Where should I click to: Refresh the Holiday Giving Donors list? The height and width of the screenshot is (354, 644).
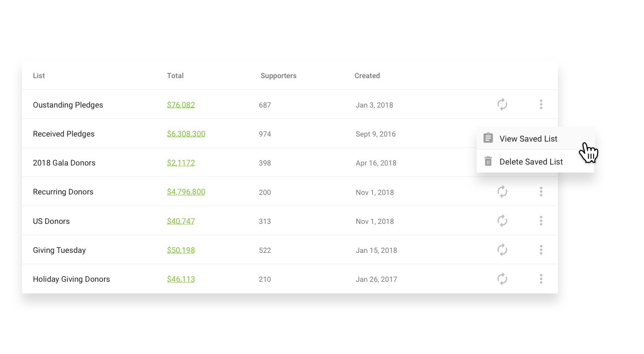(x=502, y=279)
